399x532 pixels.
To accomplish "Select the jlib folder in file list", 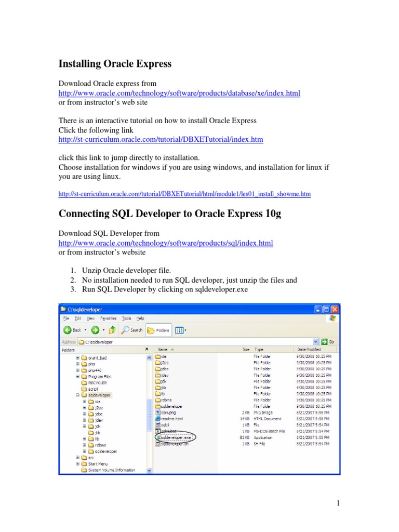I will [x=161, y=388].
